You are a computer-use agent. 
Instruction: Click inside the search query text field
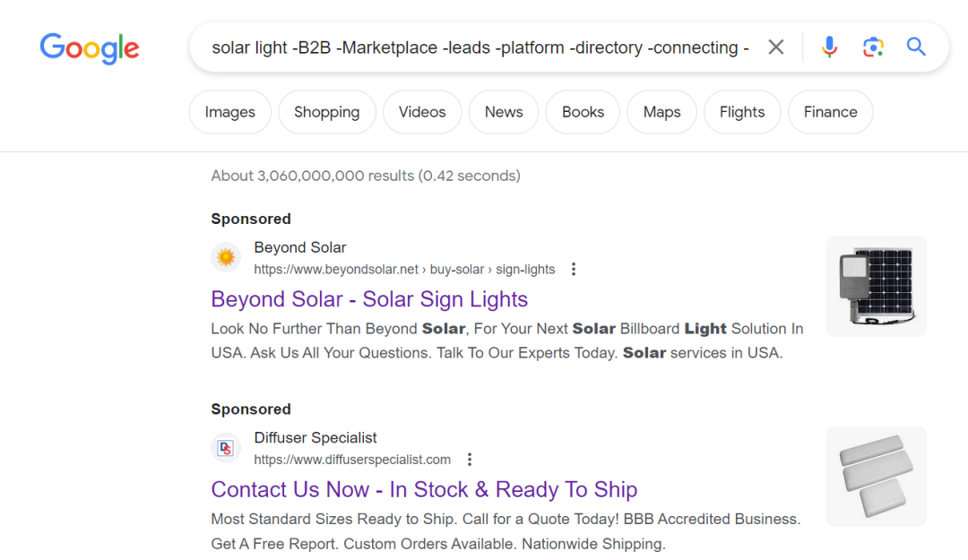click(x=480, y=47)
